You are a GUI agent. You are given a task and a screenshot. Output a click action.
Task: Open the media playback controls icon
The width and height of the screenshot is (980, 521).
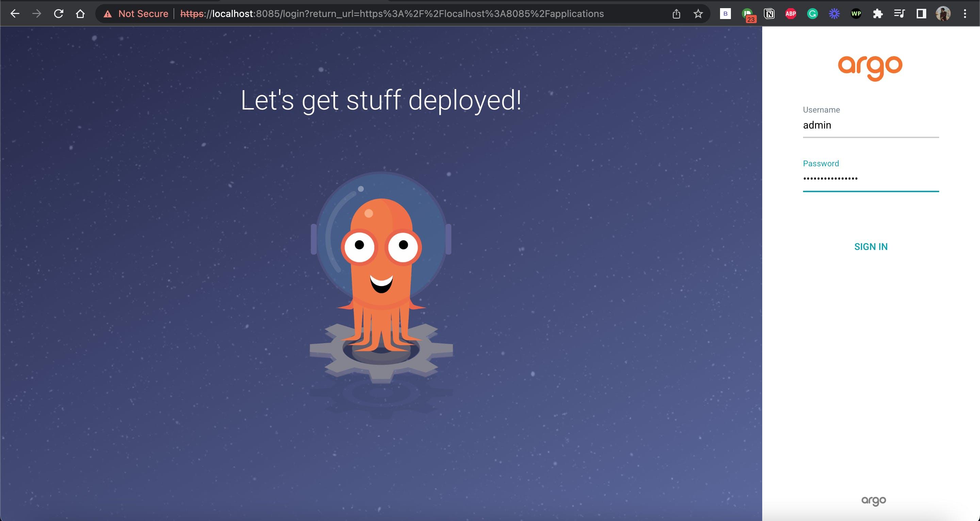(899, 13)
